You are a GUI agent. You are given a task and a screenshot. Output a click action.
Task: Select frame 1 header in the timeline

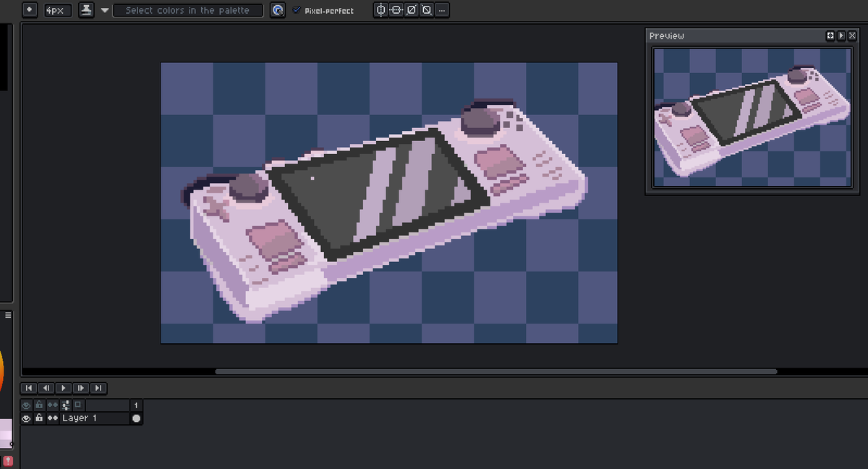coord(136,405)
